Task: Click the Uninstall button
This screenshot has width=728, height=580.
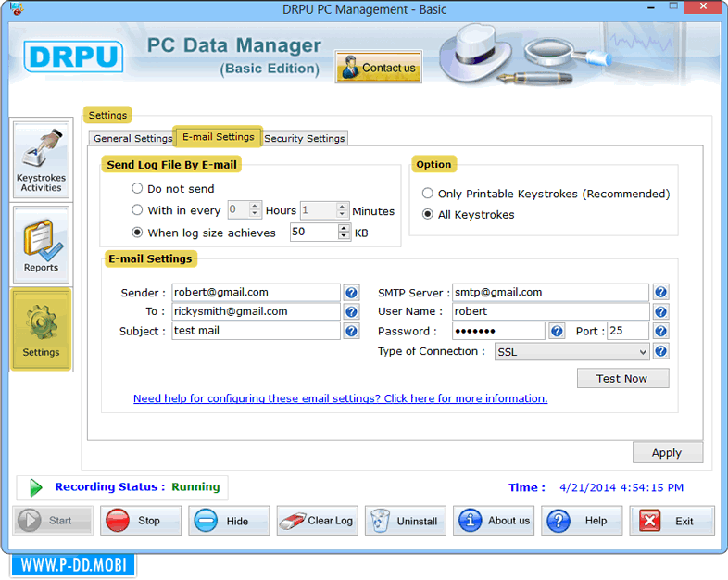Action: 406,521
